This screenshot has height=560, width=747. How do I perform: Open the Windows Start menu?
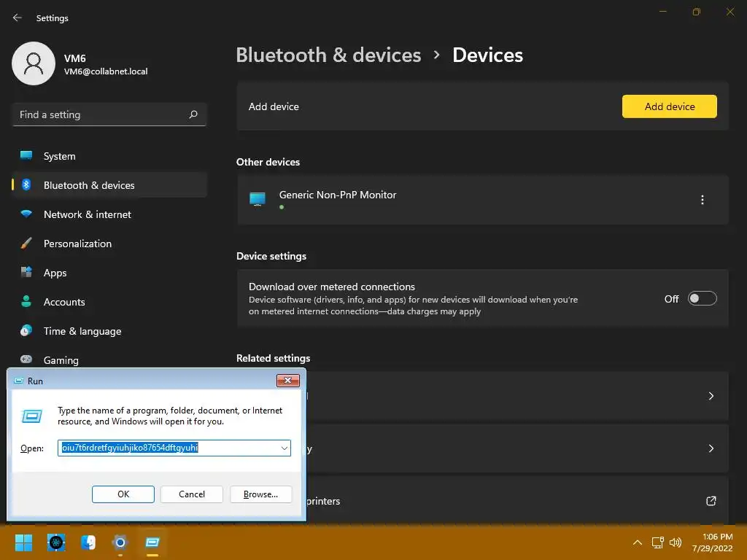[23, 542]
